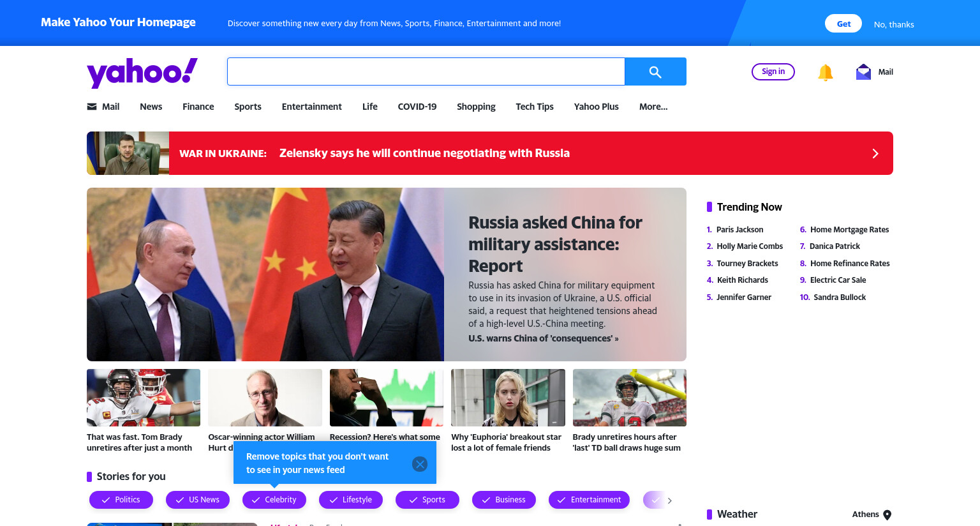Open the News menu item

151,107
